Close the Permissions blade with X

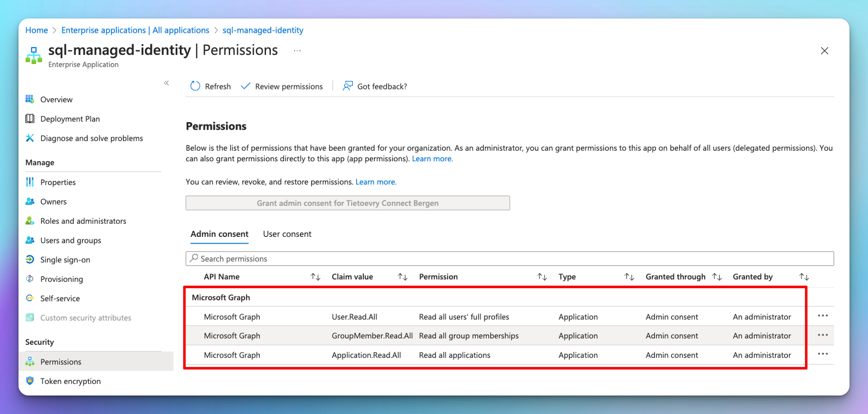pyautogui.click(x=825, y=51)
